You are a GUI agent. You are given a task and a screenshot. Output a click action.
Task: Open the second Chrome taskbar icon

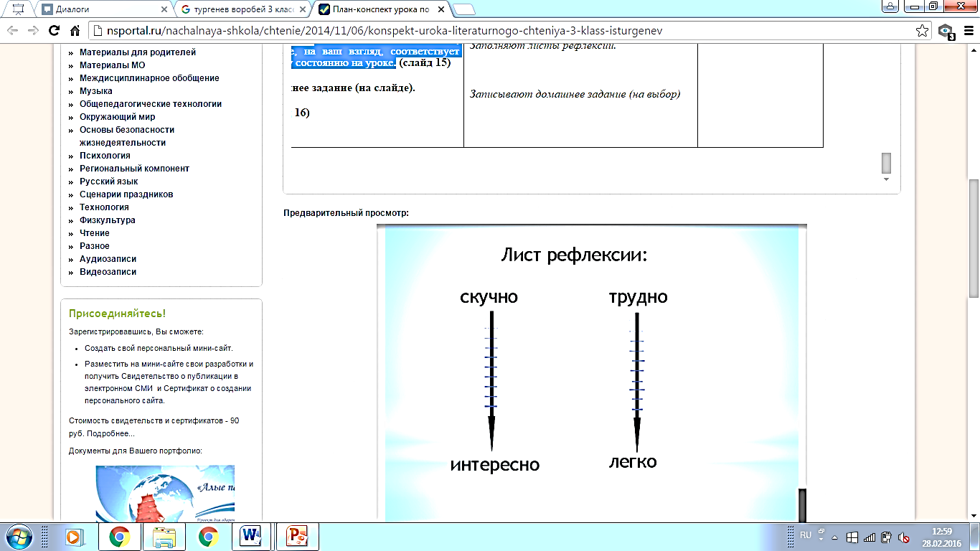point(209,537)
